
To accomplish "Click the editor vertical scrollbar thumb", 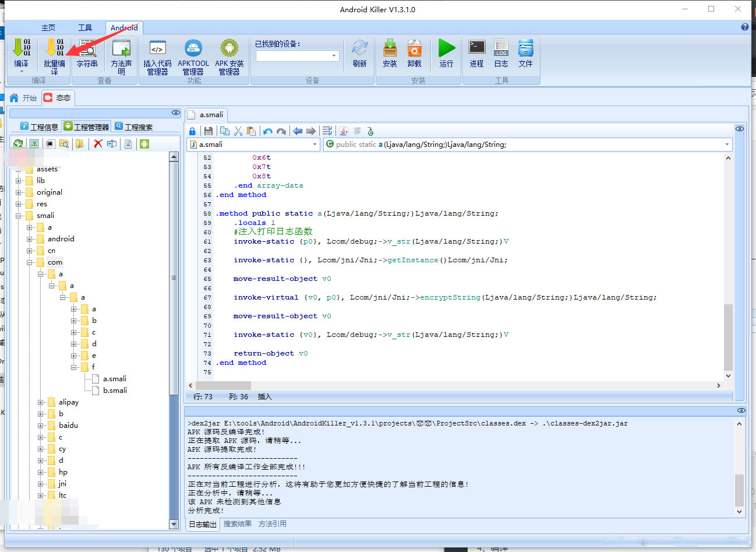I will click(728, 336).
